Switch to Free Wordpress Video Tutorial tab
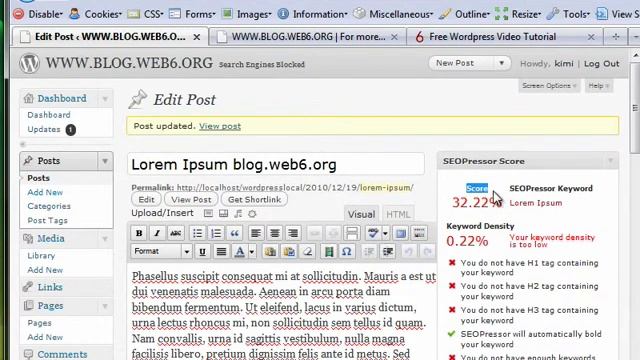 (x=505, y=37)
